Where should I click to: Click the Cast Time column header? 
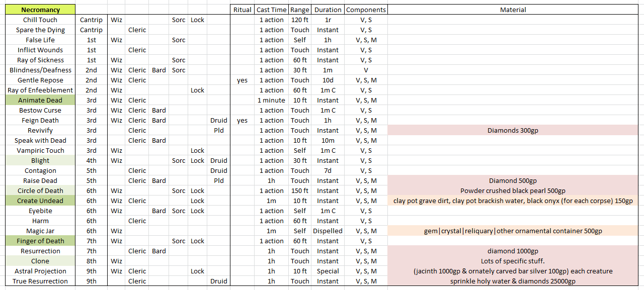[x=271, y=10]
